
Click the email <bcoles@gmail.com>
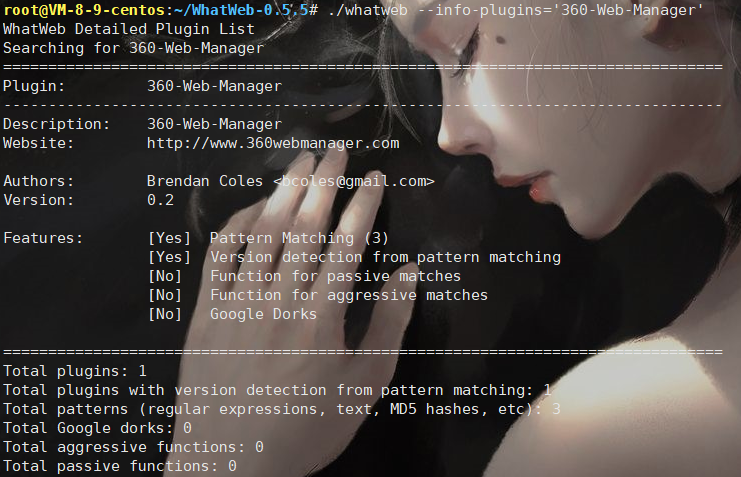click(353, 181)
